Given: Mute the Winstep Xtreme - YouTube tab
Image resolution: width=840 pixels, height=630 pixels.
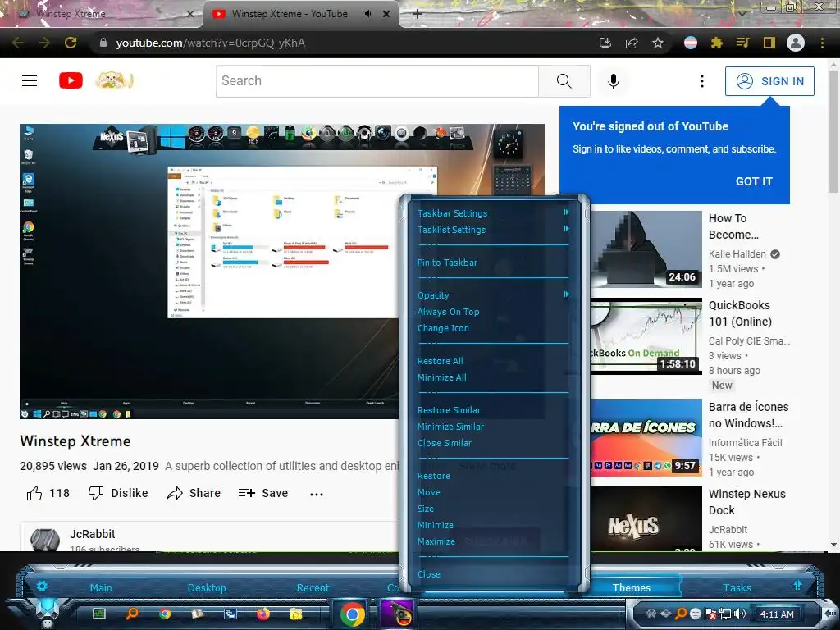Looking at the screenshot, I should coord(368,14).
